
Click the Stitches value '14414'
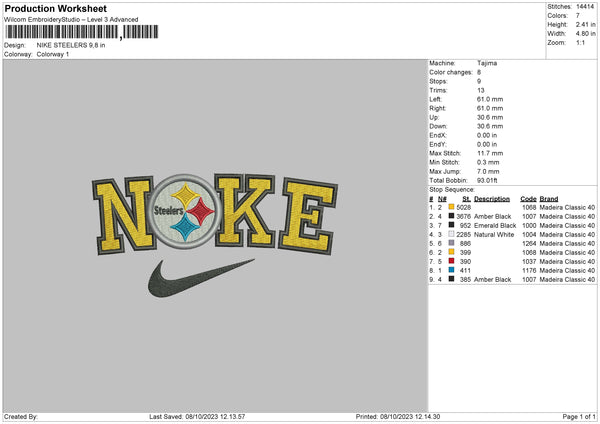pos(585,7)
